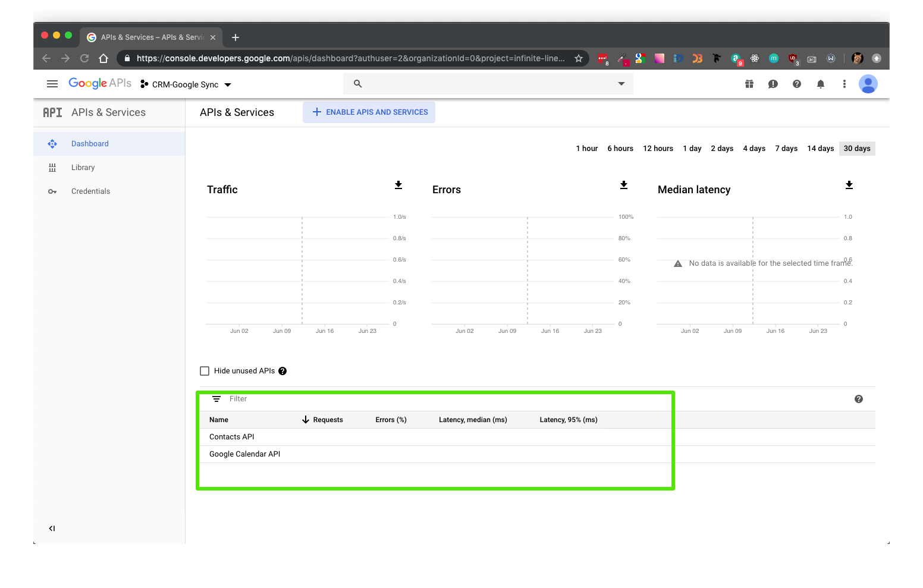The height and width of the screenshot is (588, 923).
Task: Select the 2 days time range
Action: (722, 149)
